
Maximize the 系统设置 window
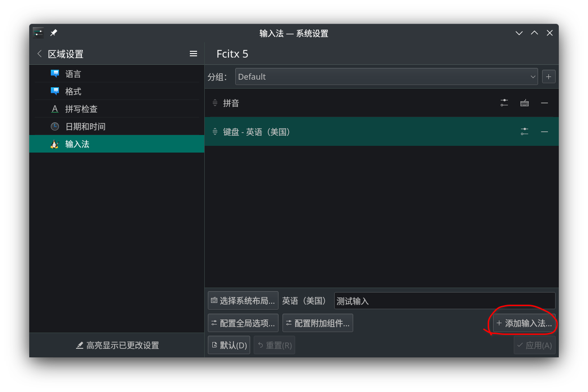(x=534, y=33)
